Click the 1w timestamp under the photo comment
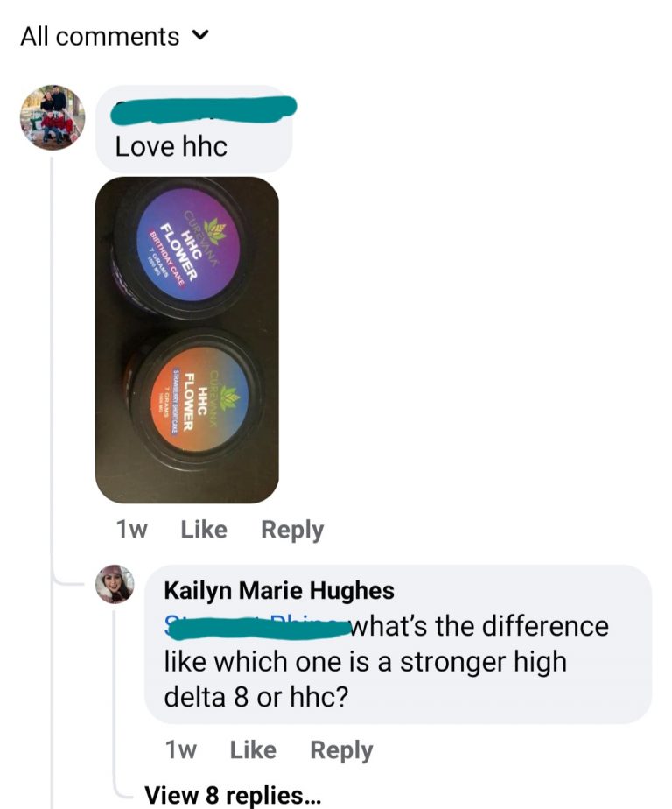 point(132,530)
